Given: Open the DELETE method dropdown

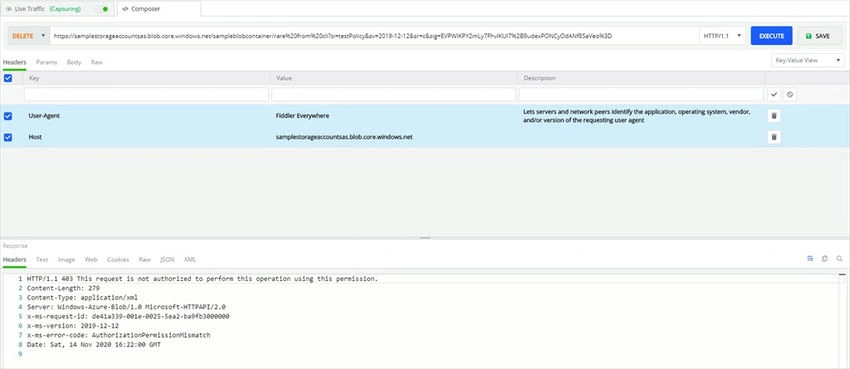Looking at the screenshot, I should (28, 36).
